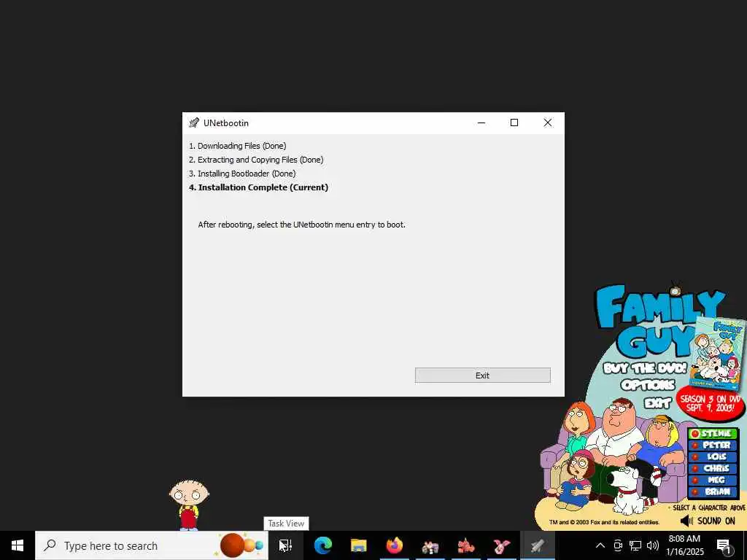Select the Chris character option
747x560 pixels.
point(713,468)
